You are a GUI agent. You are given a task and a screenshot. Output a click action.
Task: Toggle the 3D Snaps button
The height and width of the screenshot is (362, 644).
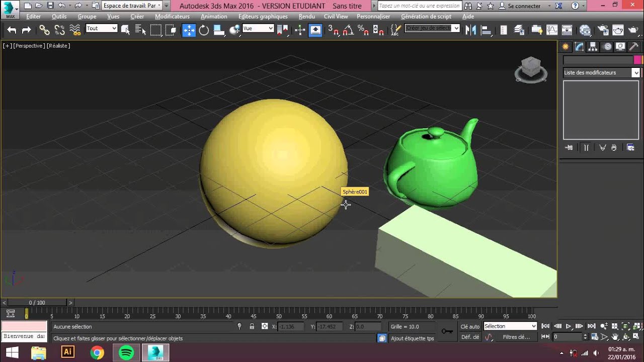pyautogui.click(x=333, y=30)
